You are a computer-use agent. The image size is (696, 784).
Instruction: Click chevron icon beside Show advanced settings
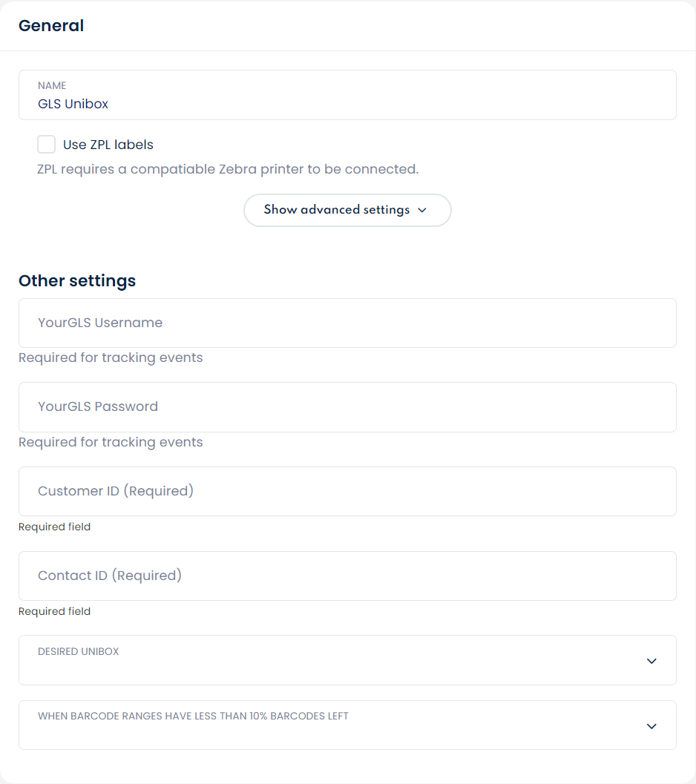pos(422,210)
